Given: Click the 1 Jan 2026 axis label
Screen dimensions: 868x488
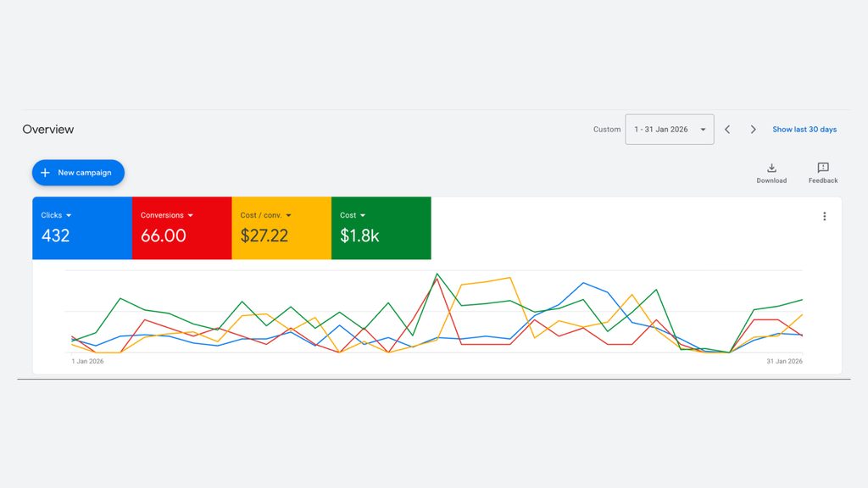Looking at the screenshot, I should point(87,361).
